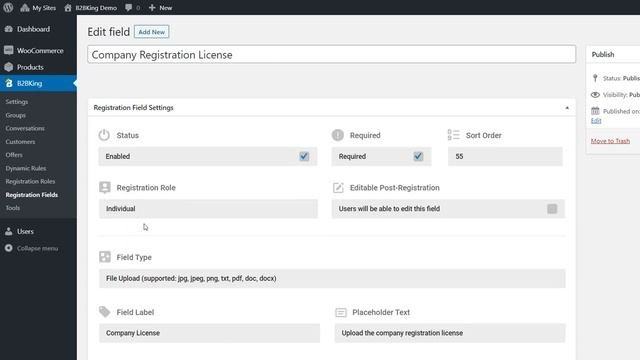
Task: Click the Published calendar icon
Action: click(x=595, y=111)
